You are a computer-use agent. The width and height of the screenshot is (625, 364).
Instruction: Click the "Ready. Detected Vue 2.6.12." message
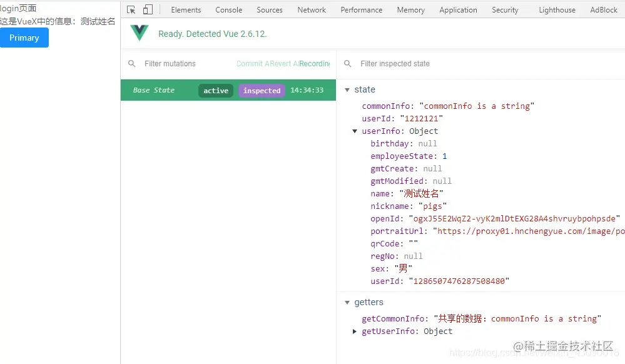pos(213,34)
